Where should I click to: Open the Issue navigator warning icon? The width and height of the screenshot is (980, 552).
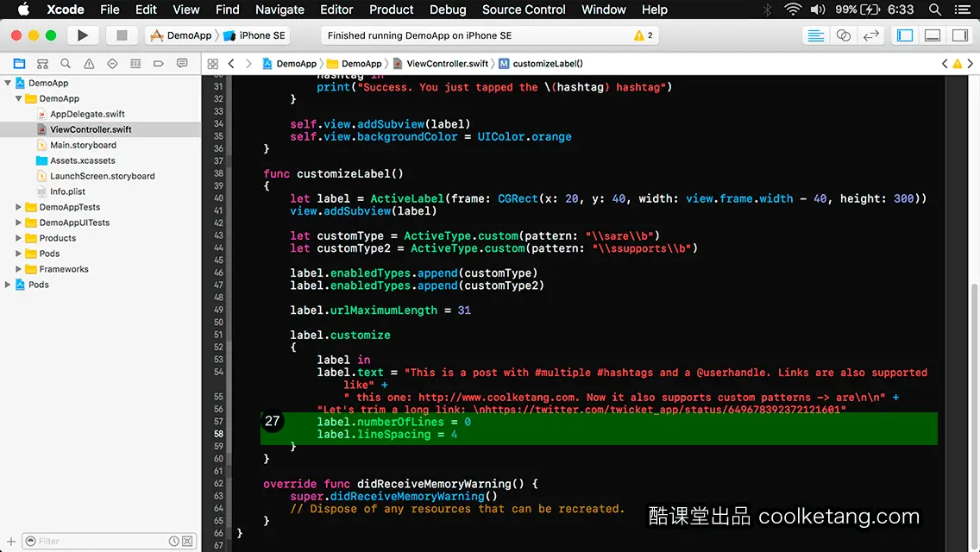(x=89, y=63)
